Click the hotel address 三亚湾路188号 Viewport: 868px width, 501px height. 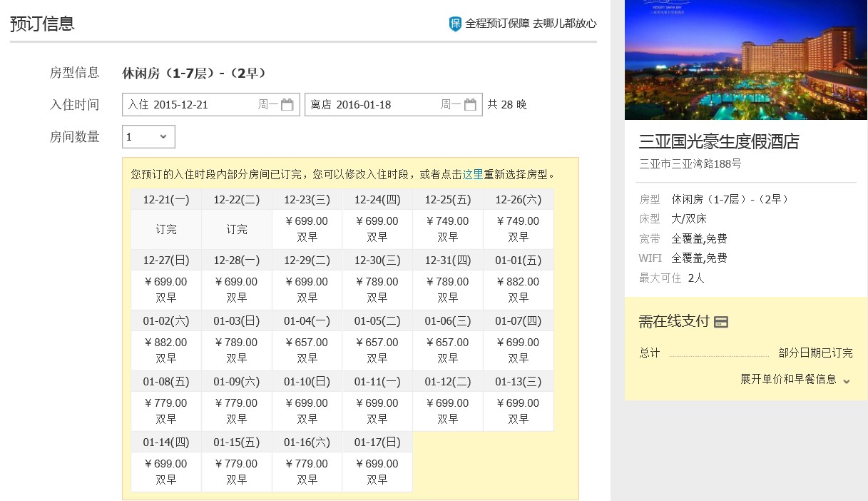pos(690,163)
